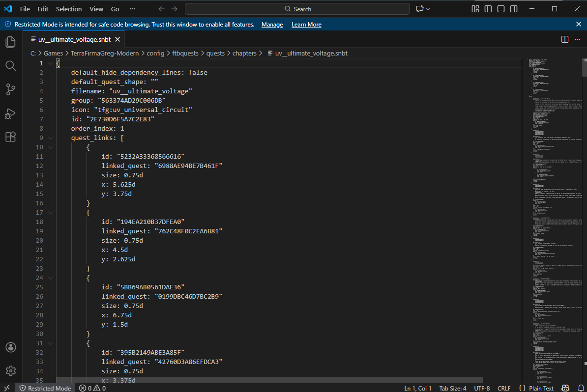Image resolution: width=587 pixels, height=392 pixels.
Task: Collapse the fold arrow at line 17
Action: [50, 213]
